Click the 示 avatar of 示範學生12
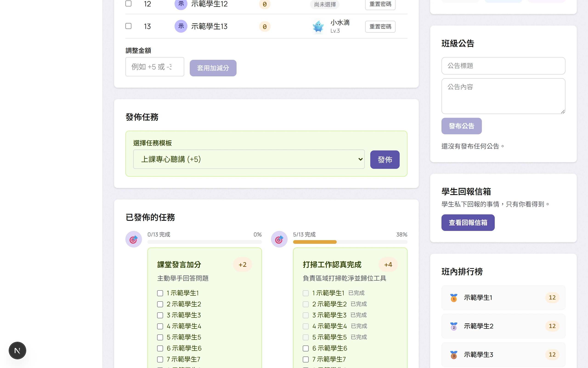The height and width of the screenshot is (368, 588). (181, 4)
